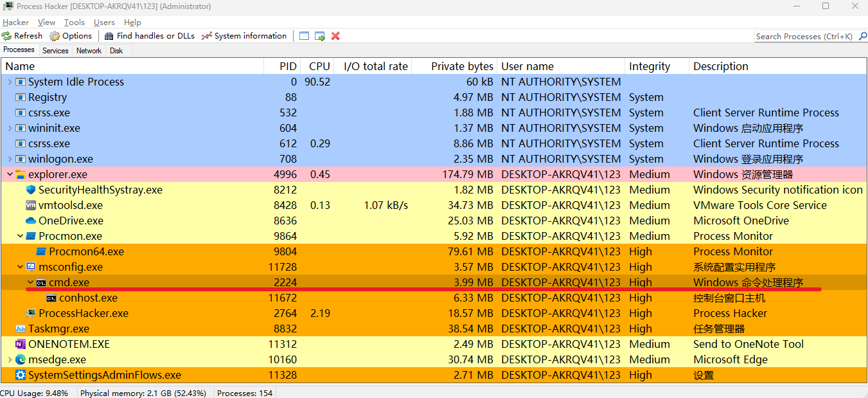Click the Windows 命令处理程序 description
The width and height of the screenshot is (868, 398).
pyautogui.click(x=748, y=282)
